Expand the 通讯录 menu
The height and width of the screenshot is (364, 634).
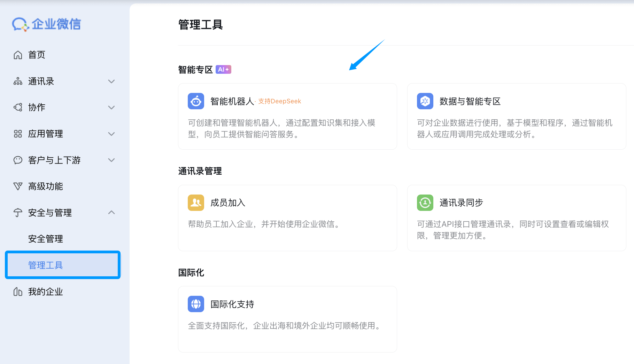[x=111, y=81]
